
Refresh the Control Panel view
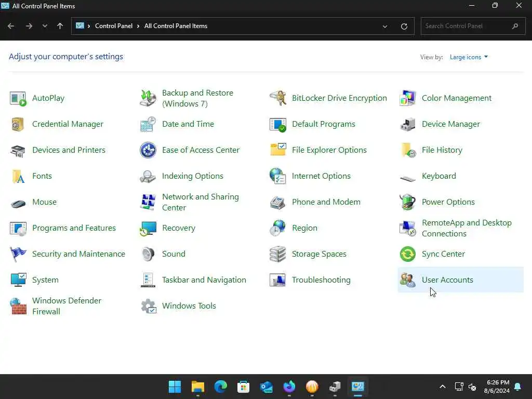404,26
